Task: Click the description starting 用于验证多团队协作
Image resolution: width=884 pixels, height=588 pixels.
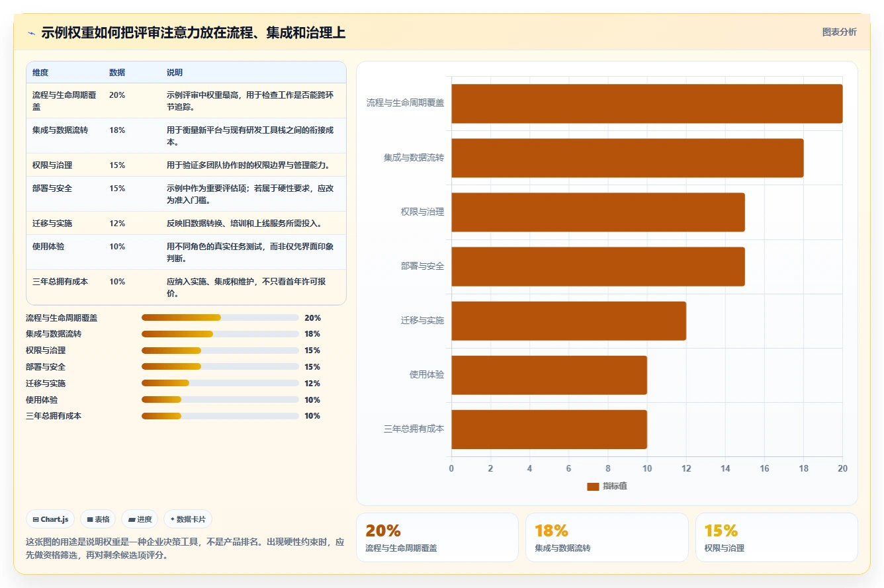Action: coord(248,165)
